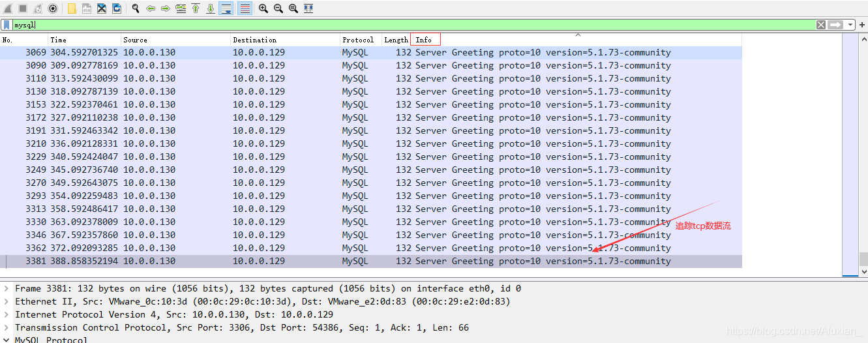
Task: Select packet 3130 row
Action: coord(371,92)
